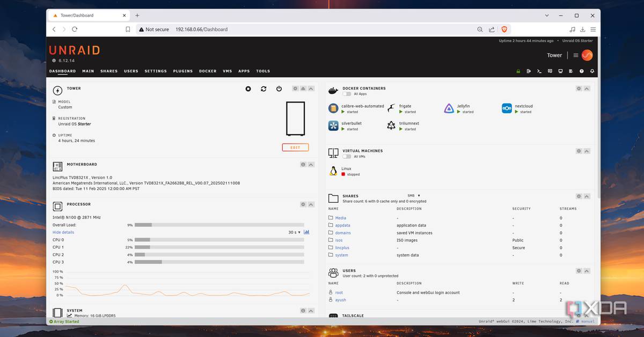The width and height of the screenshot is (644, 337).
Task: Collapse the Docker Containers panel chevron
Action: point(587,89)
